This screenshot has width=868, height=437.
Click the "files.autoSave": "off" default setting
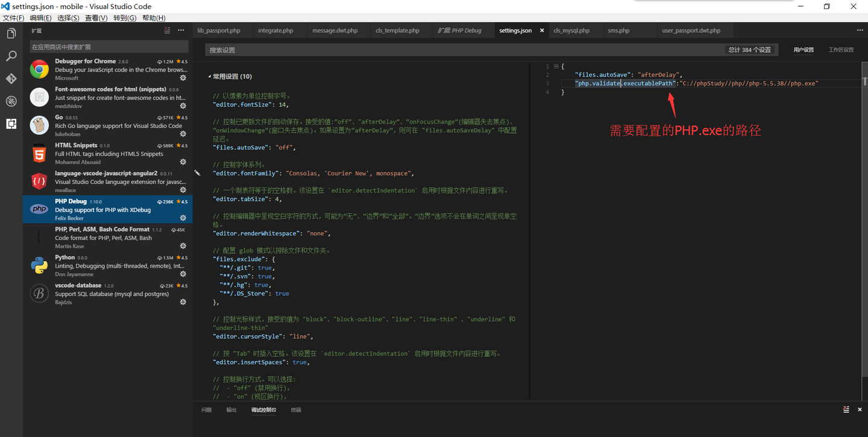click(254, 147)
